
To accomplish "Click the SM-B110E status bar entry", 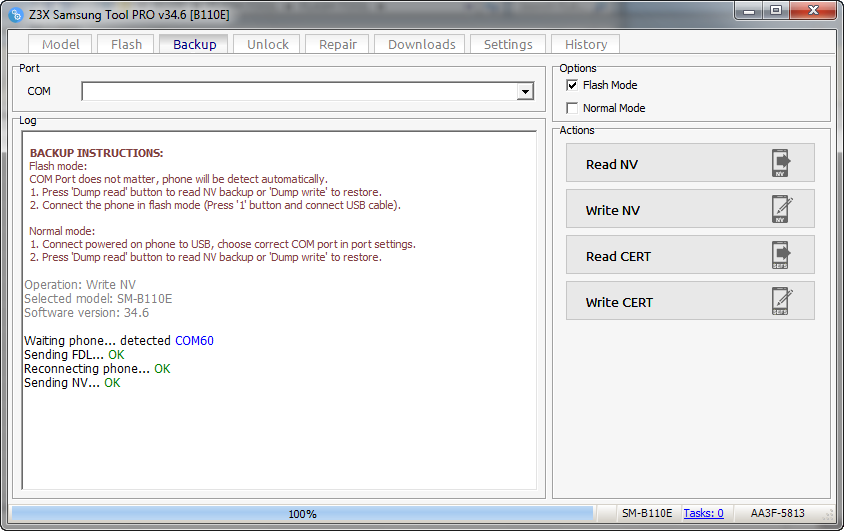I will [x=647, y=513].
